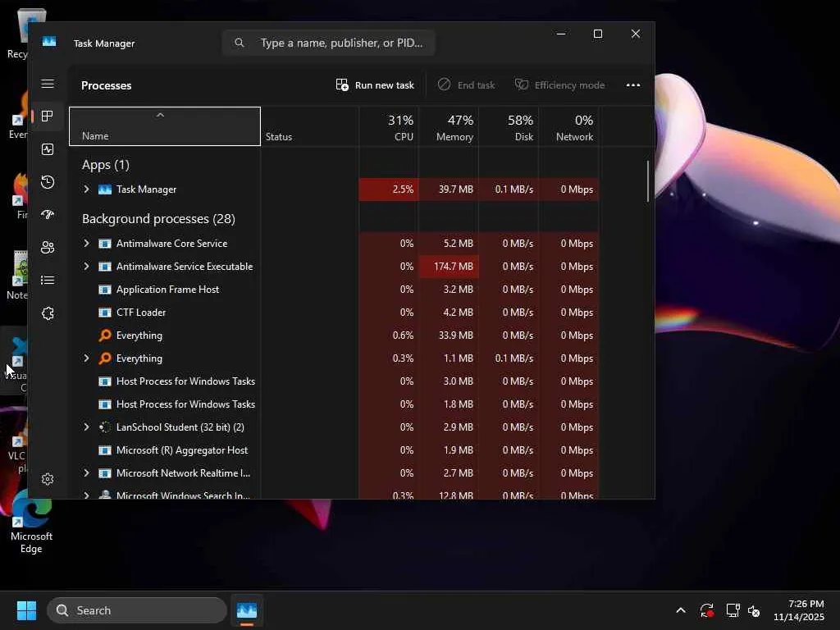Click the Efficiency mode button
Viewport: 840px width, 630px height.
pyautogui.click(x=559, y=85)
